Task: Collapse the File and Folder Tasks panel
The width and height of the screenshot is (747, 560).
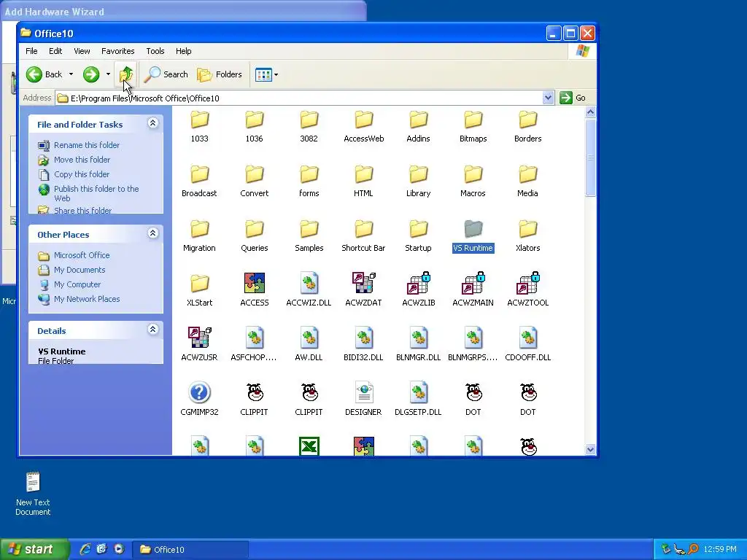Action: tap(152, 123)
